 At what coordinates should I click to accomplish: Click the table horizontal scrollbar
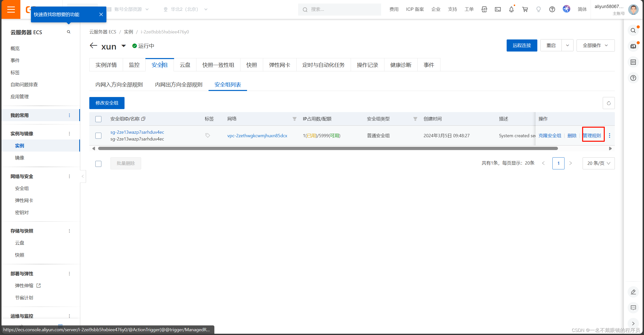[328, 149]
